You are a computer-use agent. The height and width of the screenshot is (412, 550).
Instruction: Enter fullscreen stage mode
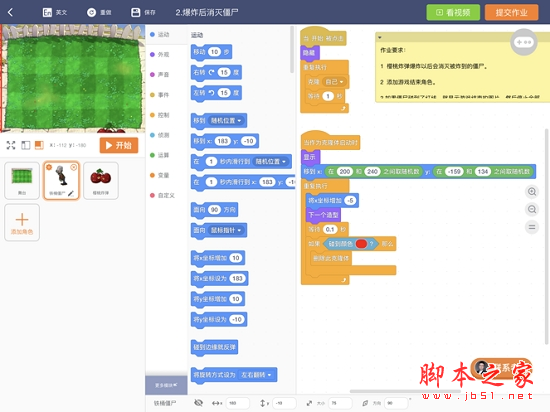point(11,145)
